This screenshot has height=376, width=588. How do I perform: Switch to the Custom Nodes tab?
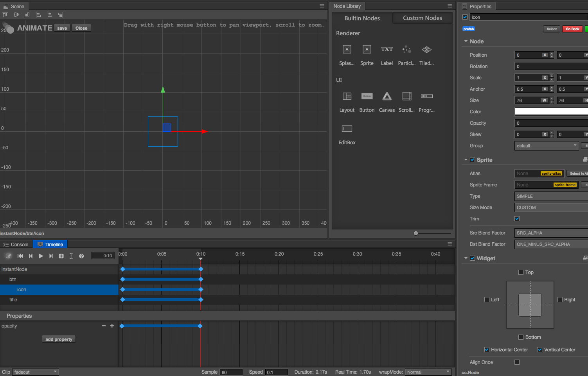coord(422,18)
